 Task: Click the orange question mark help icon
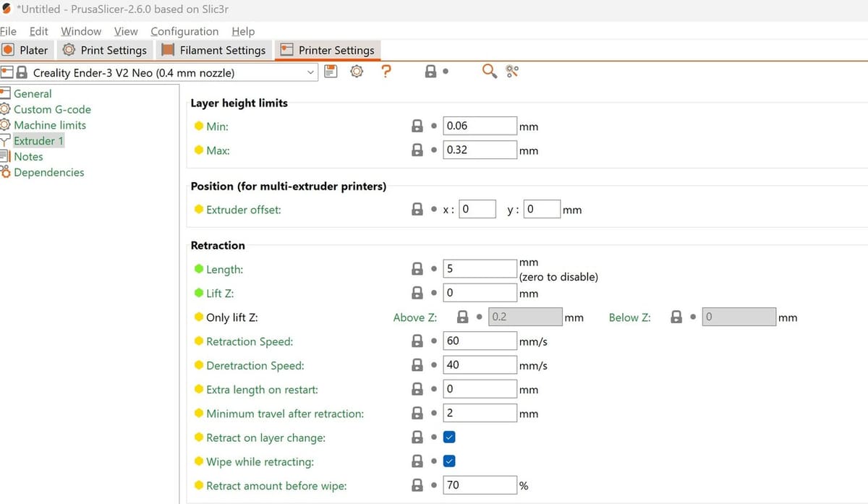pyautogui.click(x=386, y=71)
